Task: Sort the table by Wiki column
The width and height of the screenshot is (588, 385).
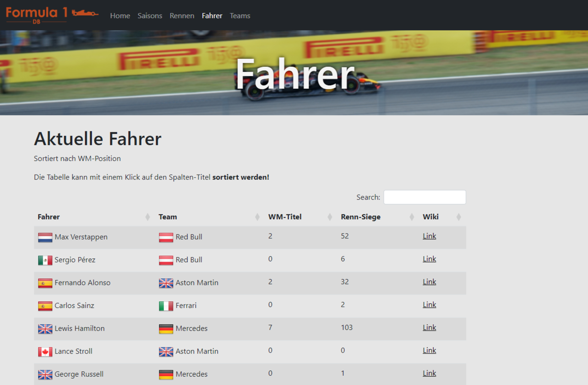Action: point(431,217)
